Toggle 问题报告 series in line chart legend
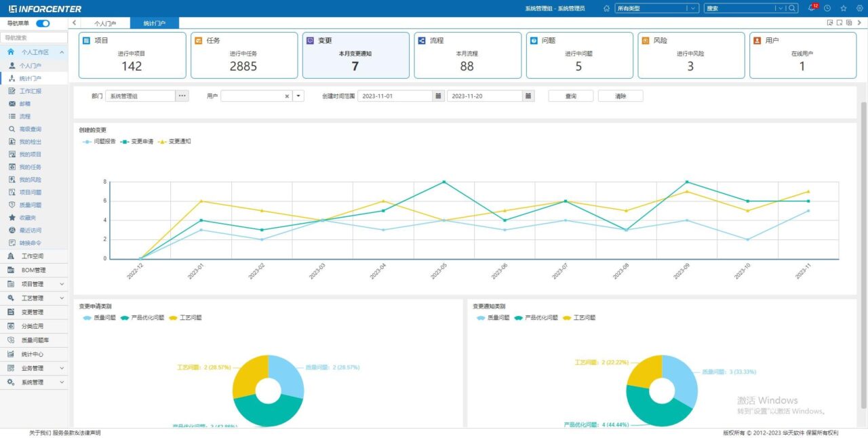Viewport: 868px width, 438px height. (x=99, y=141)
